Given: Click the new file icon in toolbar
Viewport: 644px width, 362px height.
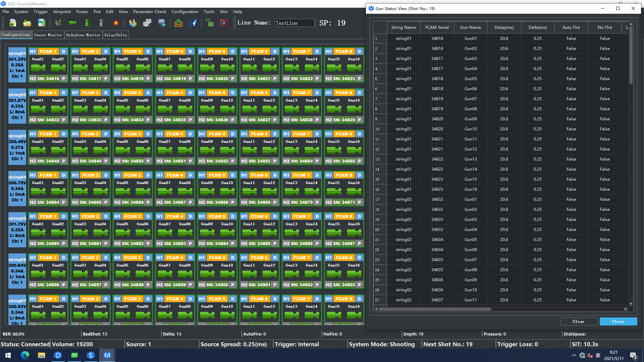Looking at the screenshot, I should (12, 23).
